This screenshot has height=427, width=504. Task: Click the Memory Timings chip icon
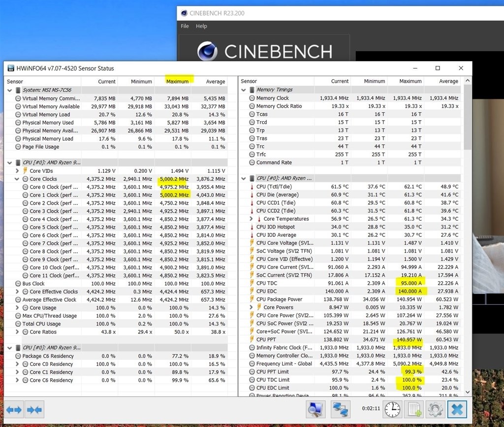[x=252, y=90]
